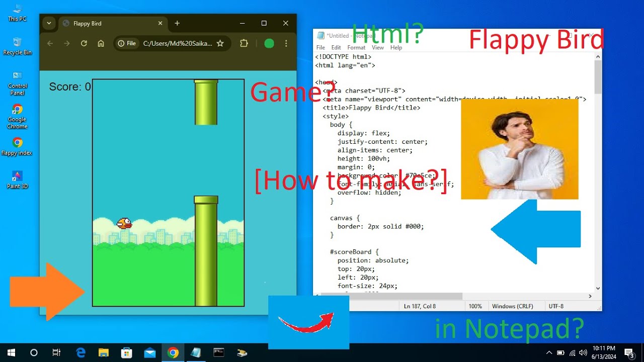Launch Microsoft Edge from taskbar

80,352
